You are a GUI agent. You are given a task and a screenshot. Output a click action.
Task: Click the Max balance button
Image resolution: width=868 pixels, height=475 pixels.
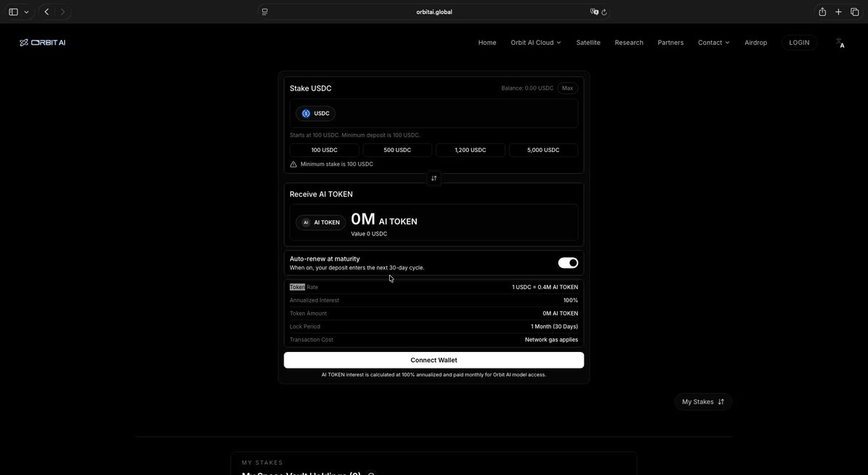tap(568, 88)
